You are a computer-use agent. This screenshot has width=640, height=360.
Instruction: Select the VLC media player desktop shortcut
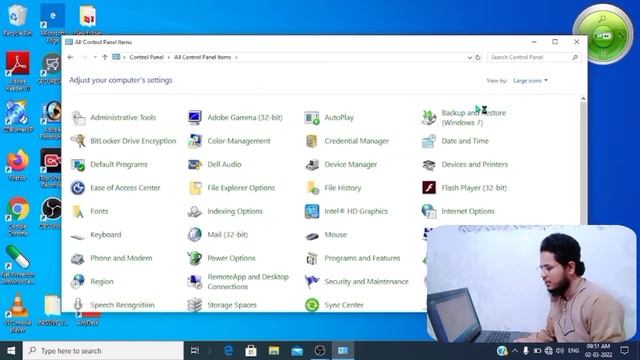(x=18, y=313)
